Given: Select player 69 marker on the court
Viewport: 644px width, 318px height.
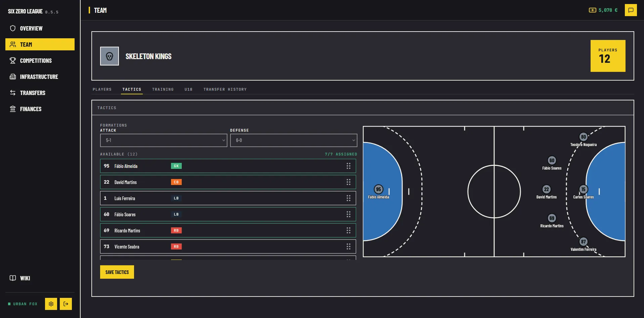Looking at the screenshot, I should click(x=552, y=218).
